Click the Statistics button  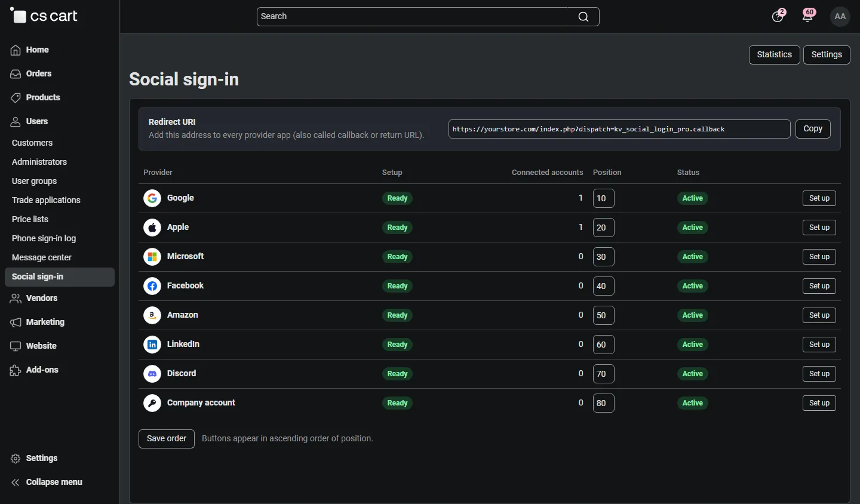coord(775,55)
